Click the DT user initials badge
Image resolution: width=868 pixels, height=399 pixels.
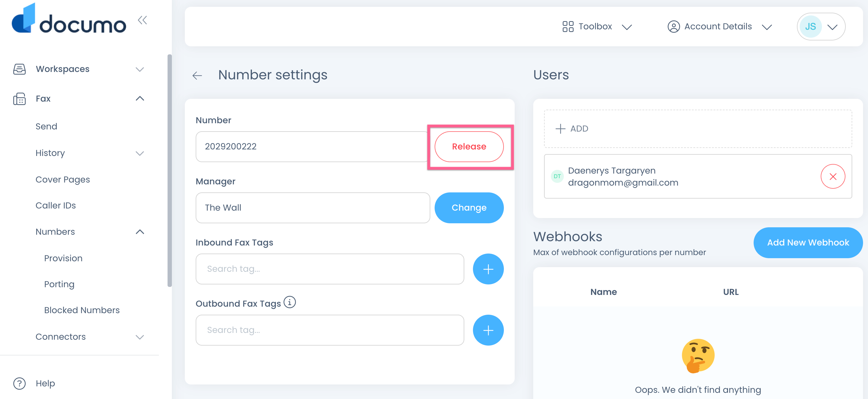tap(557, 176)
